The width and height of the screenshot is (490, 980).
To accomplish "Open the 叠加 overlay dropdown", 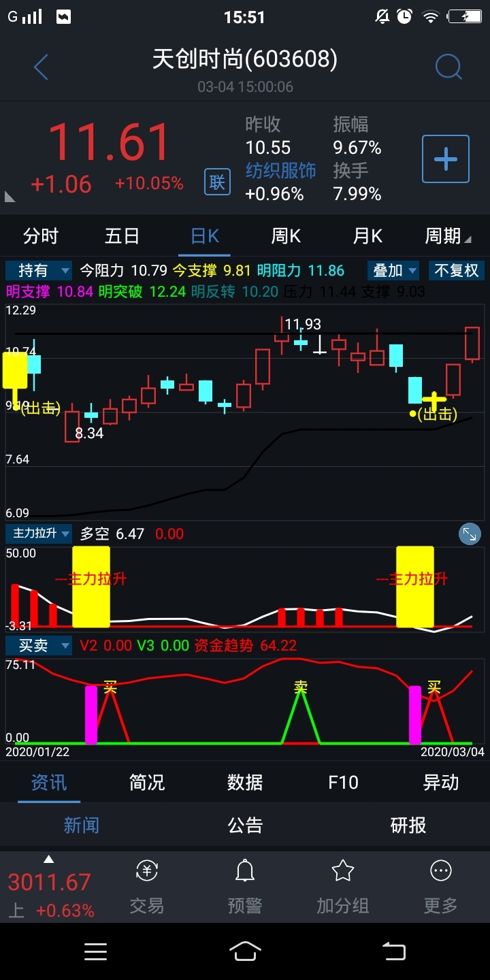I will coord(394,271).
